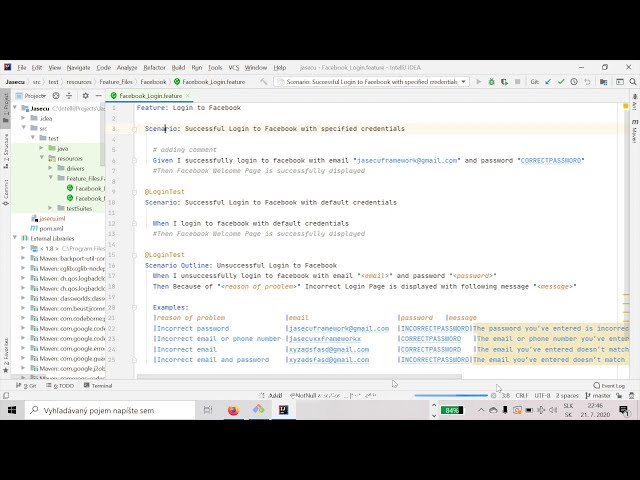Click locate file target icon in Project panel
Screen dimensions: 640x480
click(x=56, y=96)
